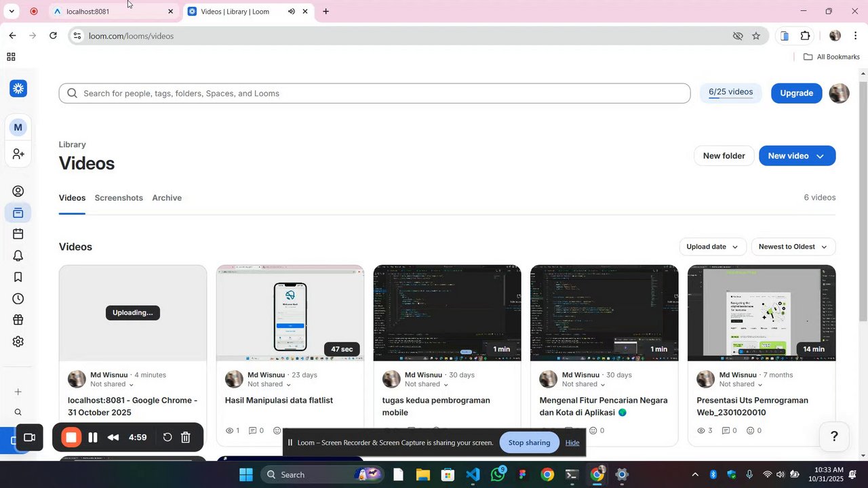The width and height of the screenshot is (868, 488).
Task: Pause the Loom recording
Action: [x=93, y=438]
